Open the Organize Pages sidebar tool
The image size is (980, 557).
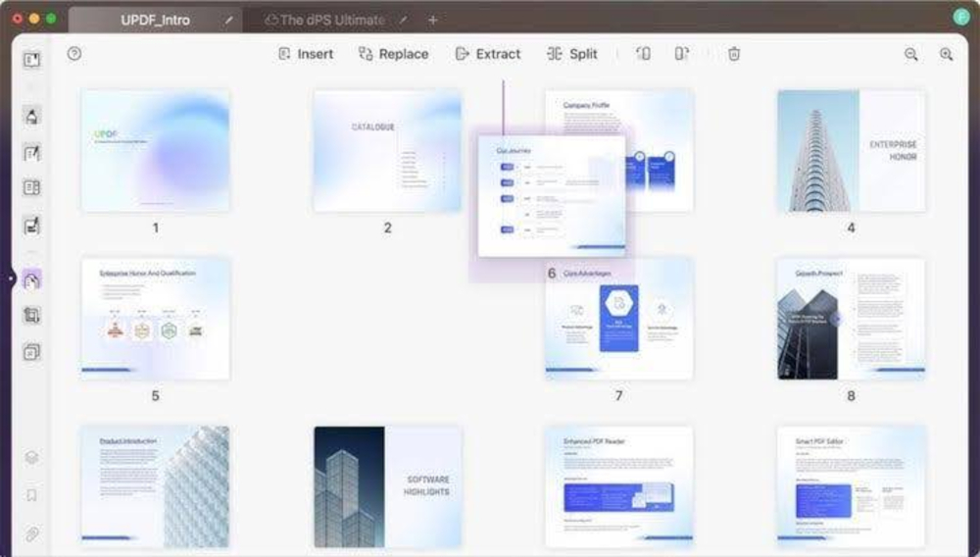[x=32, y=280]
